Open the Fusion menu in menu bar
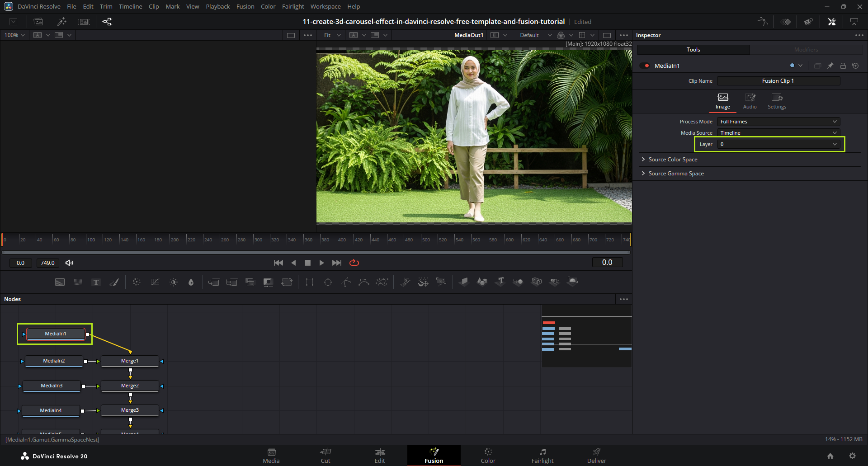The width and height of the screenshot is (868, 466). click(x=245, y=6)
